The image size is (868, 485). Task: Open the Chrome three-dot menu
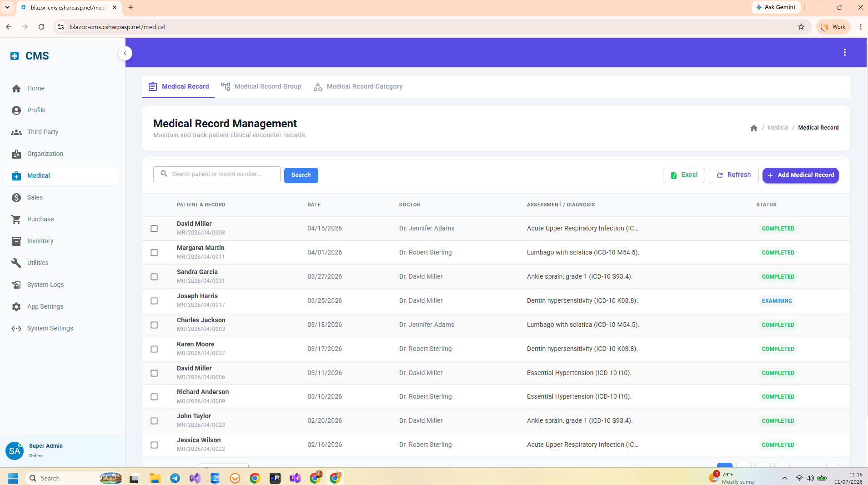(x=860, y=27)
